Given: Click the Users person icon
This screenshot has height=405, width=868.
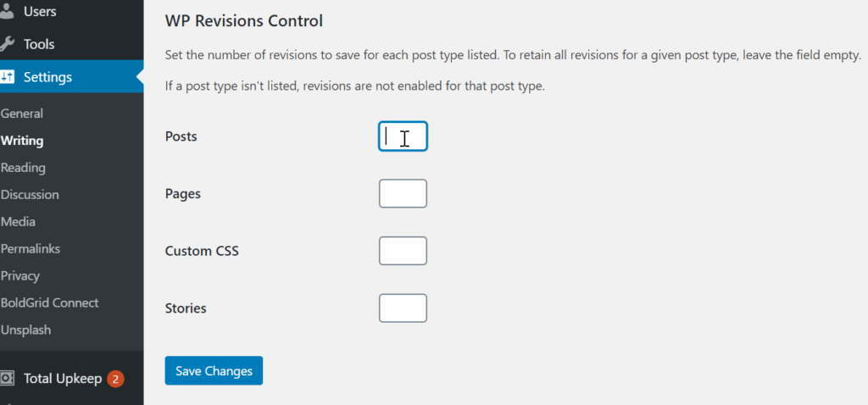Looking at the screenshot, I should pyautogui.click(x=7, y=11).
